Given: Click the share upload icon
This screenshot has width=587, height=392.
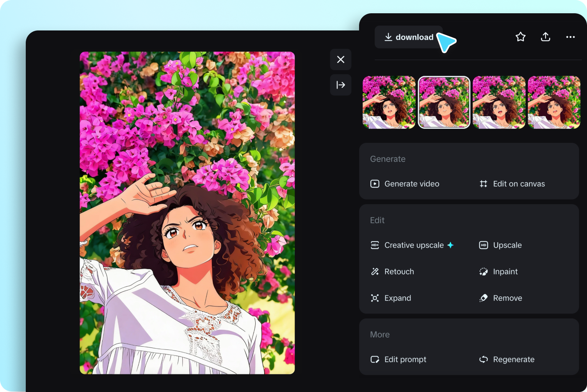Looking at the screenshot, I should coord(545,37).
